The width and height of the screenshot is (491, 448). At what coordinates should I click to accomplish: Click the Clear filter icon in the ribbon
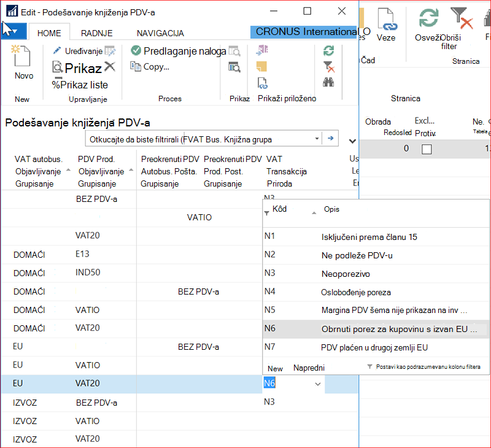[x=329, y=67]
